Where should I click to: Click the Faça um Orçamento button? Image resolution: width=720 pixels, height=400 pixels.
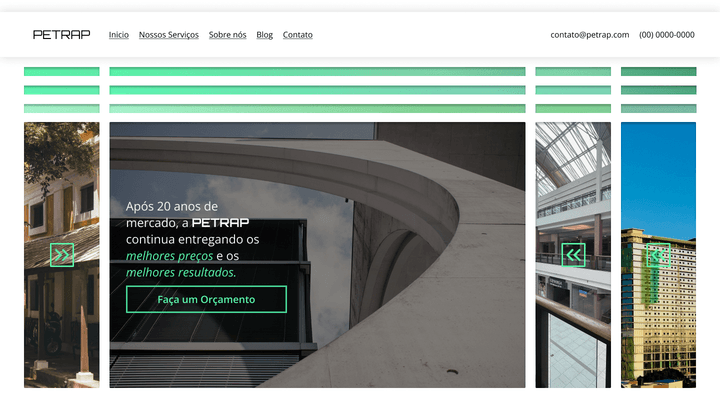point(206,299)
